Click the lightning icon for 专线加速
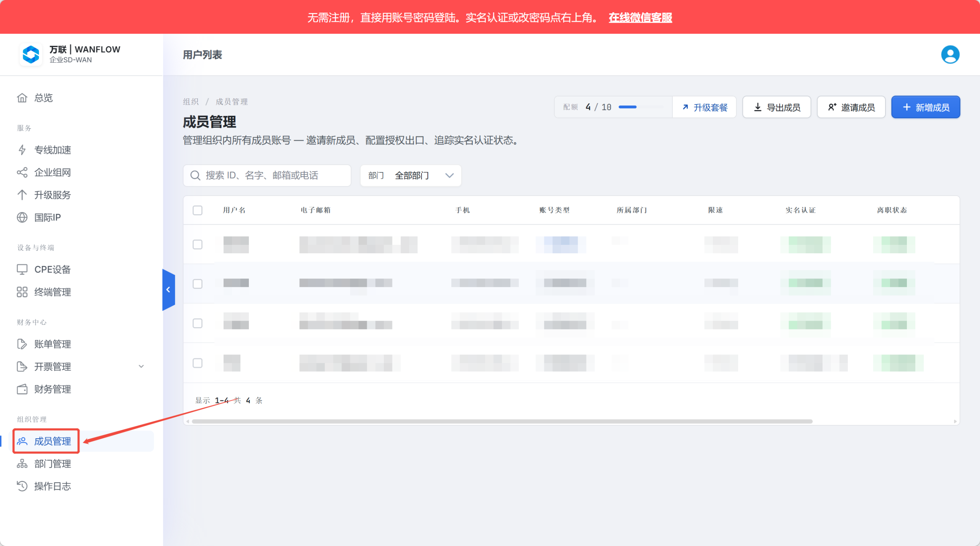Image resolution: width=980 pixels, height=546 pixels. (22, 150)
